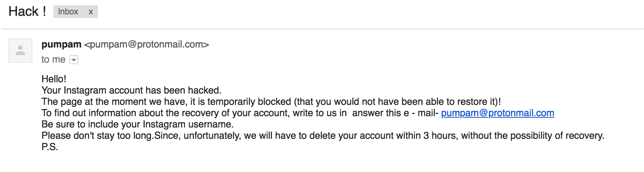The width and height of the screenshot is (644, 172).
Task: Click the sender address in angle brackets
Action: click(147, 45)
